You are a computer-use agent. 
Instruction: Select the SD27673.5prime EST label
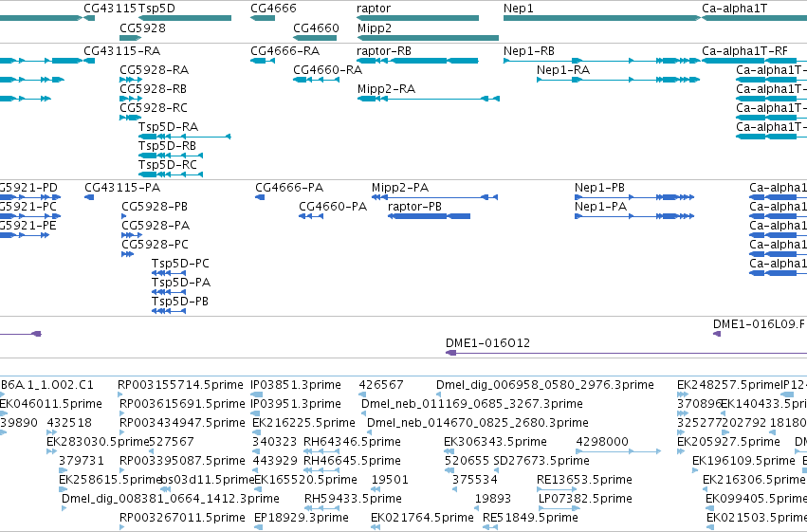pyautogui.click(x=541, y=461)
